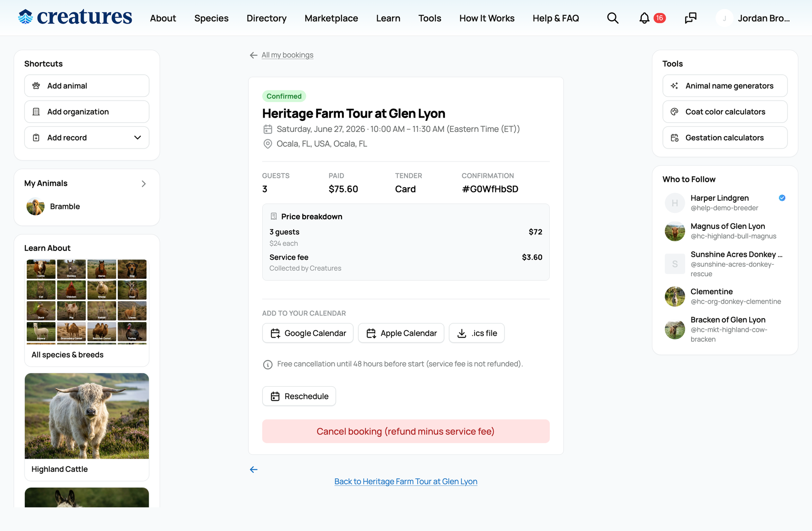The image size is (812, 531).
Task: Open the Directory menu
Action: click(266, 18)
